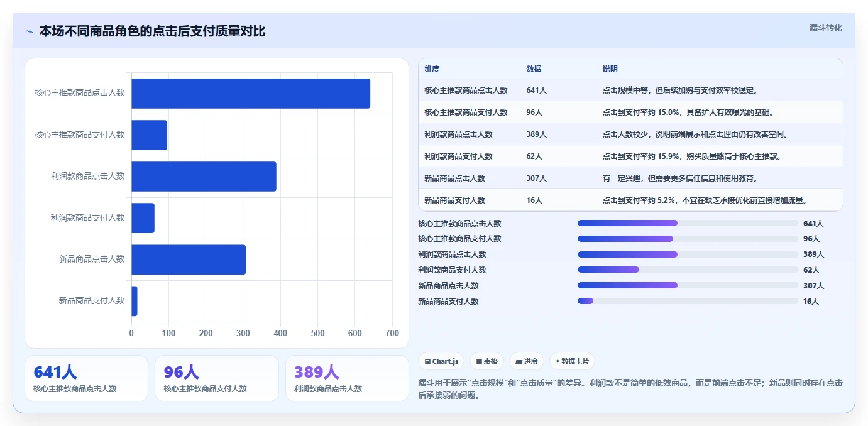
Task: Click the note mentioning 支付率约 5.2%
Action: [705, 200]
